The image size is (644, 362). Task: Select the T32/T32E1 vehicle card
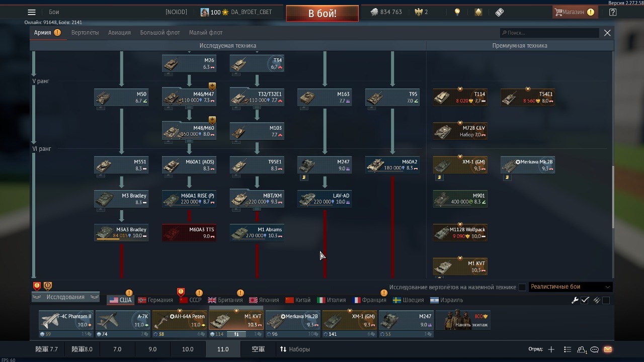click(x=257, y=98)
